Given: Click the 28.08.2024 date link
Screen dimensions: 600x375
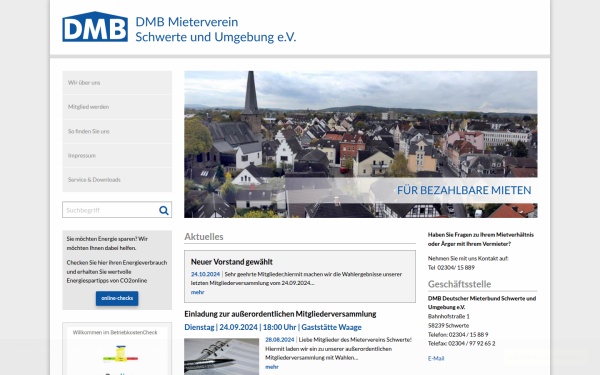Looking at the screenshot, I should (280, 339).
